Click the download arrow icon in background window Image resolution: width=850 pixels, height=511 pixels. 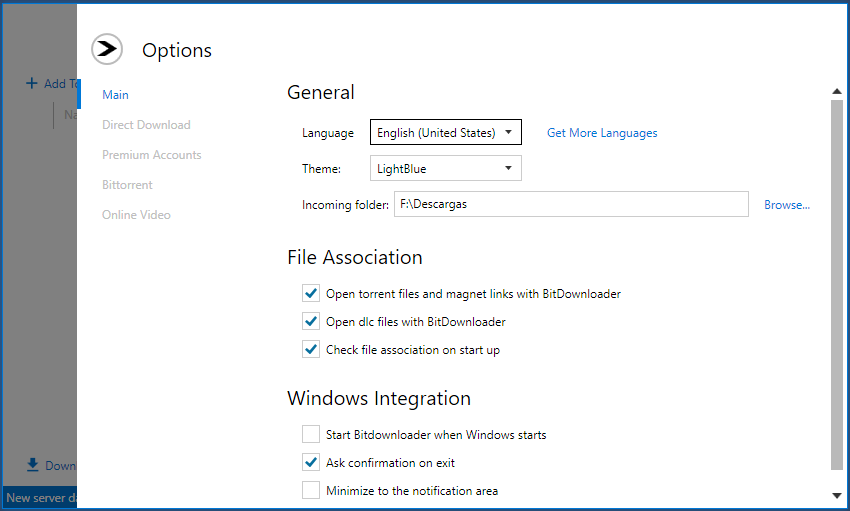click(x=33, y=465)
